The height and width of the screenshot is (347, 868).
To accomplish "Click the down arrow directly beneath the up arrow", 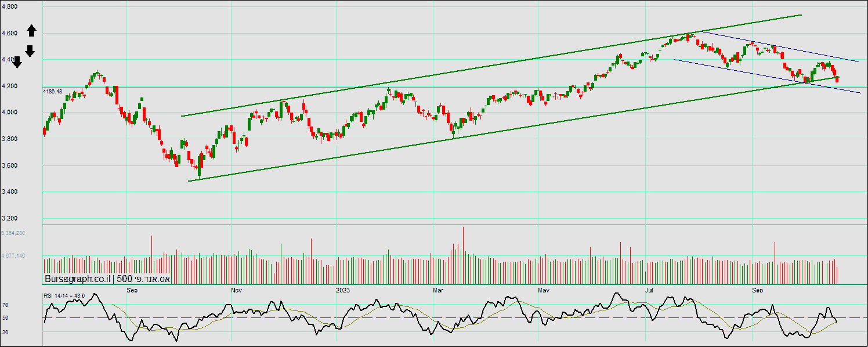I will (30, 51).
